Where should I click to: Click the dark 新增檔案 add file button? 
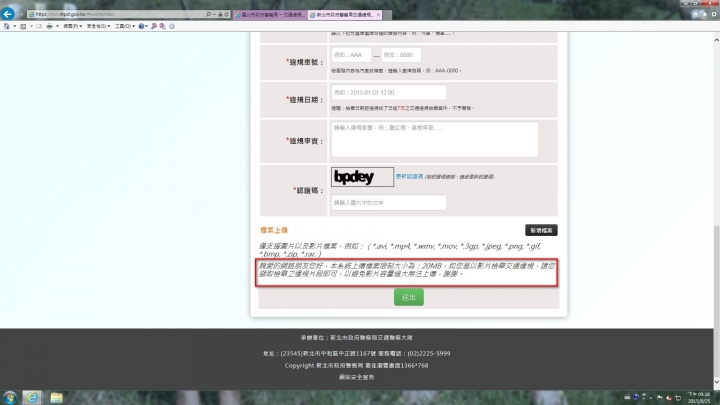[x=541, y=230]
